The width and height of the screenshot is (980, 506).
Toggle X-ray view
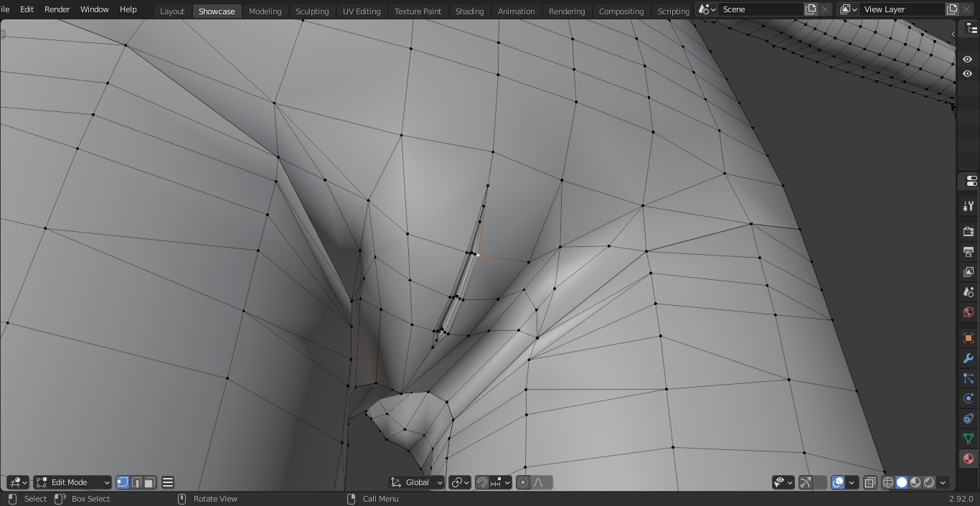point(870,482)
